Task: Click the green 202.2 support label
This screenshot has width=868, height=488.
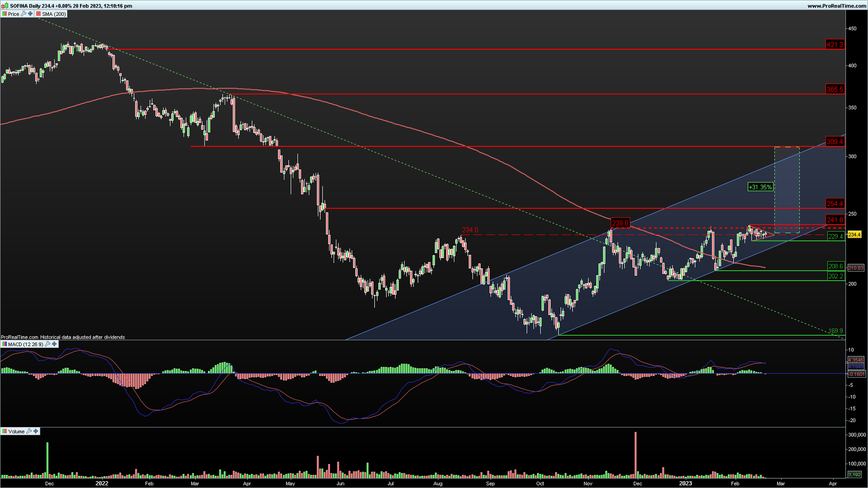Action: [x=836, y=276]
